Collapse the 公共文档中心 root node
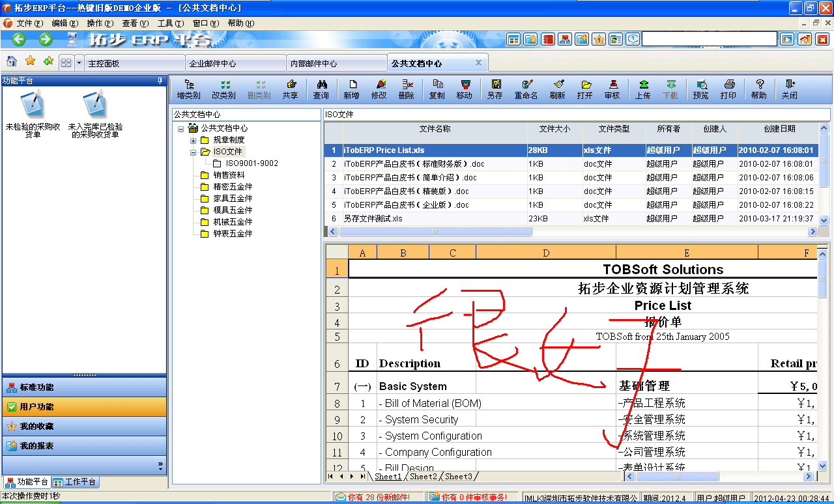 (180, 127)
